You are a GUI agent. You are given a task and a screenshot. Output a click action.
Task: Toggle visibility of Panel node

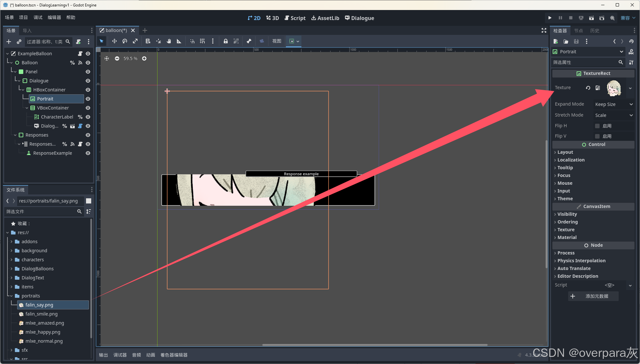[88, 72]
